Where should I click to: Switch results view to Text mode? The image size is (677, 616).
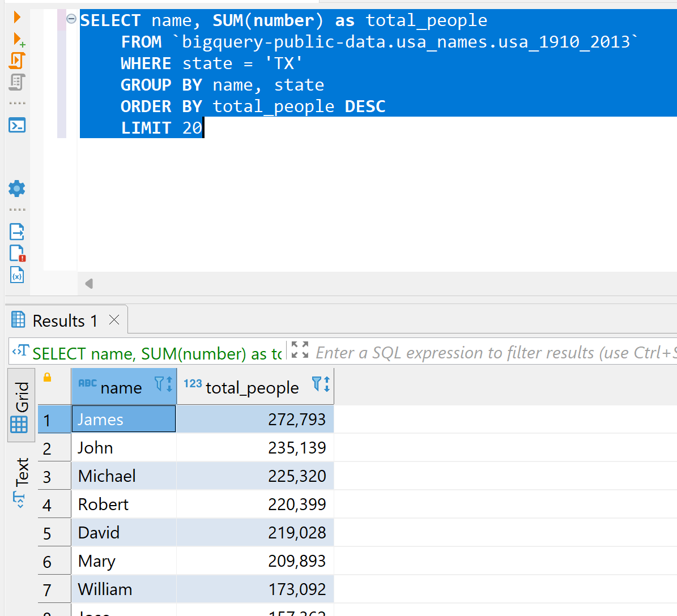point(21,481)
